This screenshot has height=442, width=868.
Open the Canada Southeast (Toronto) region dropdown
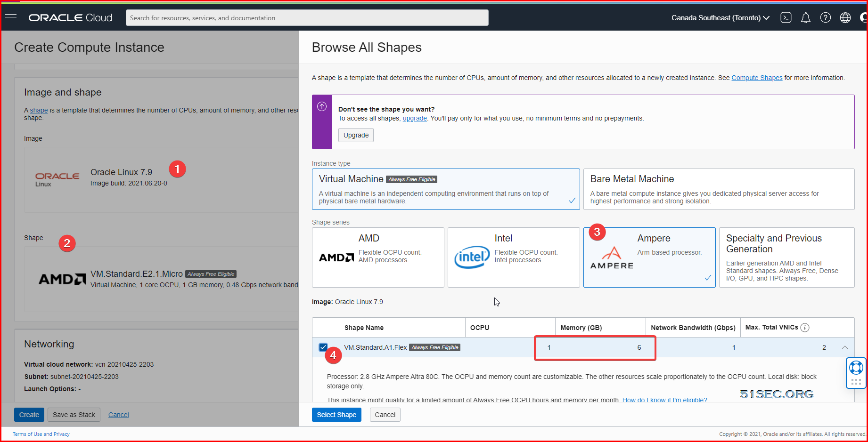coord(721,18)
